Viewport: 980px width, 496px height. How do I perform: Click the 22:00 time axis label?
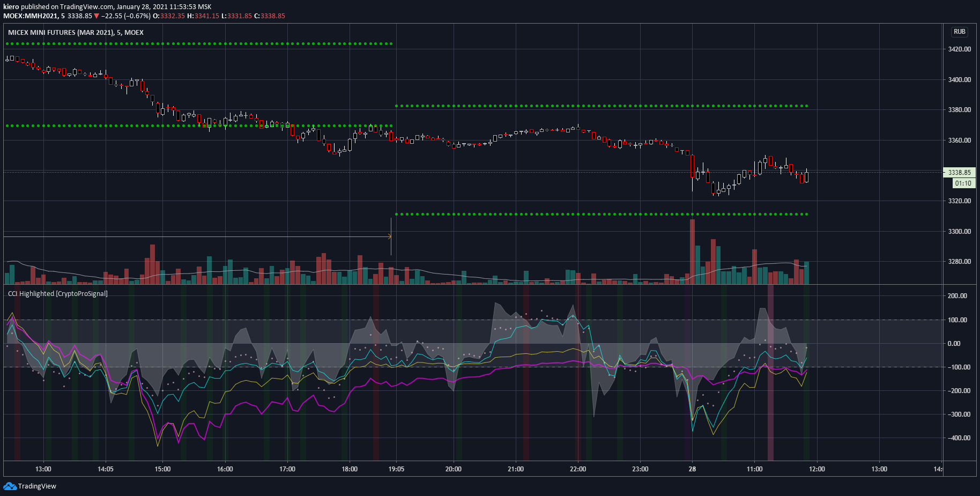(x=578, y=469)
